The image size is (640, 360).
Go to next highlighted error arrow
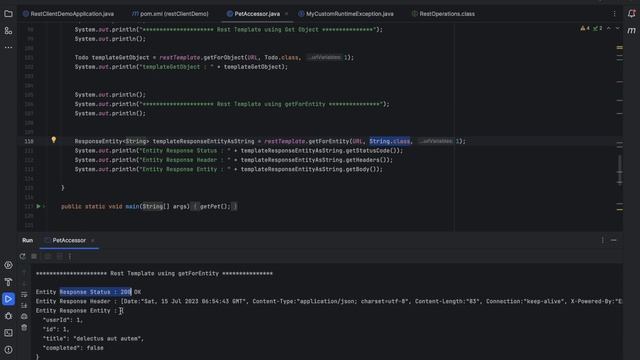point(617,28)
